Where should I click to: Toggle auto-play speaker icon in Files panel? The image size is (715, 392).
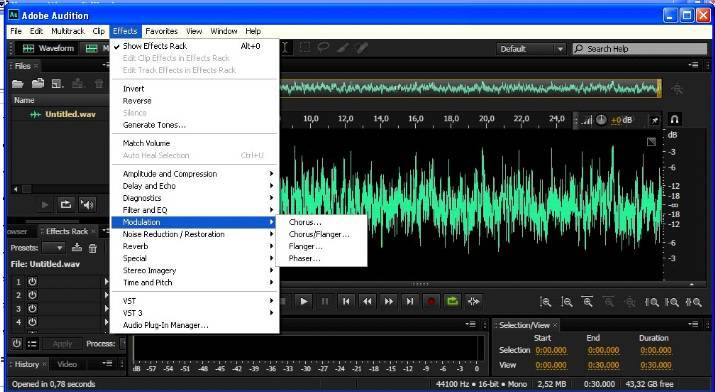tap(87, 205)
